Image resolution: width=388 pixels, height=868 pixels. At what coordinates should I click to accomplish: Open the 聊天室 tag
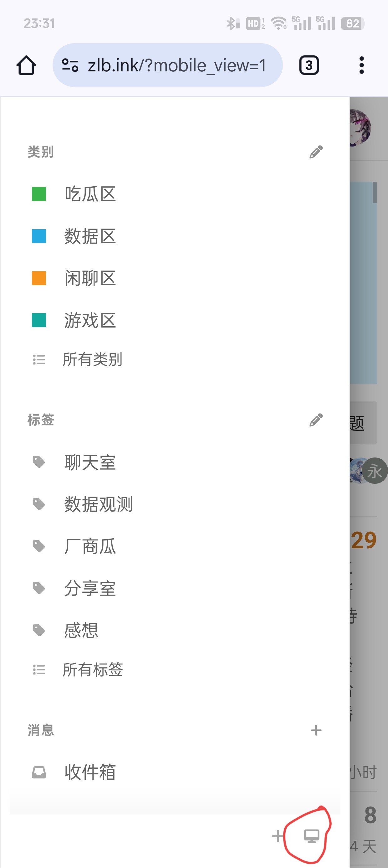click(x=90, y=462)
